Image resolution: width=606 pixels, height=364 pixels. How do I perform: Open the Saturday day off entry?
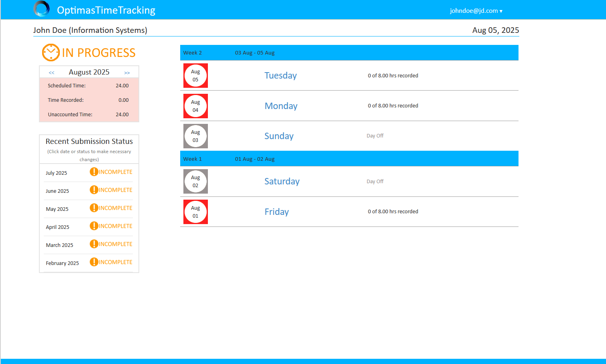(x=282, y=181)
